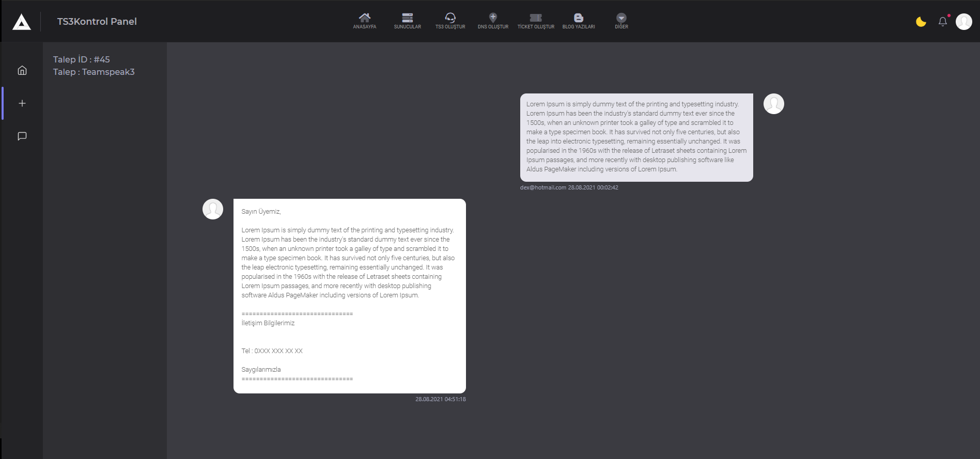Click the sidebar plus icon
This screenshot has height=459, width=980.
(x=22, y=103)
